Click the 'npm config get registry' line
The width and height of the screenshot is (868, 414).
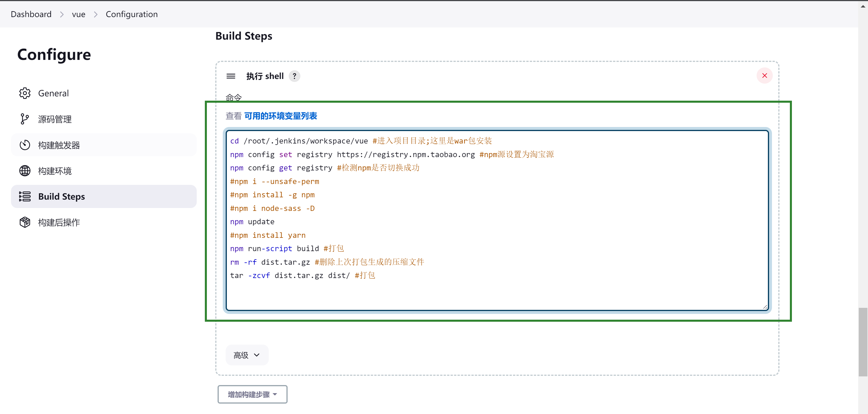[325, 168]
